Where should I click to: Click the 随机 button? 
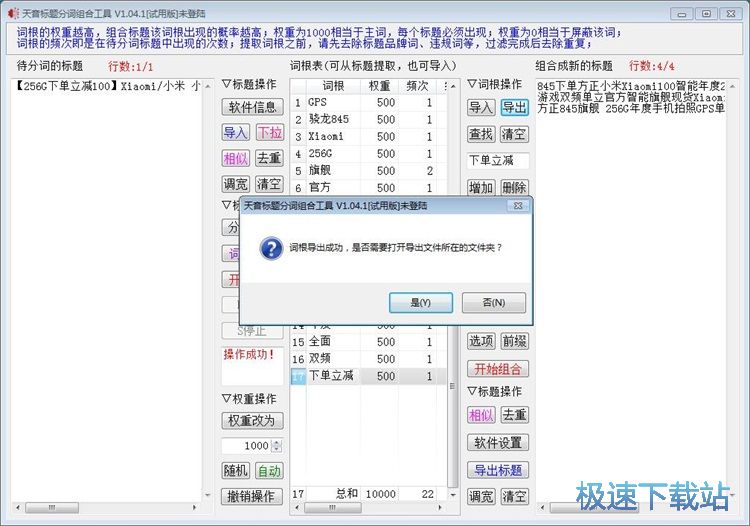tap(235, 471)
